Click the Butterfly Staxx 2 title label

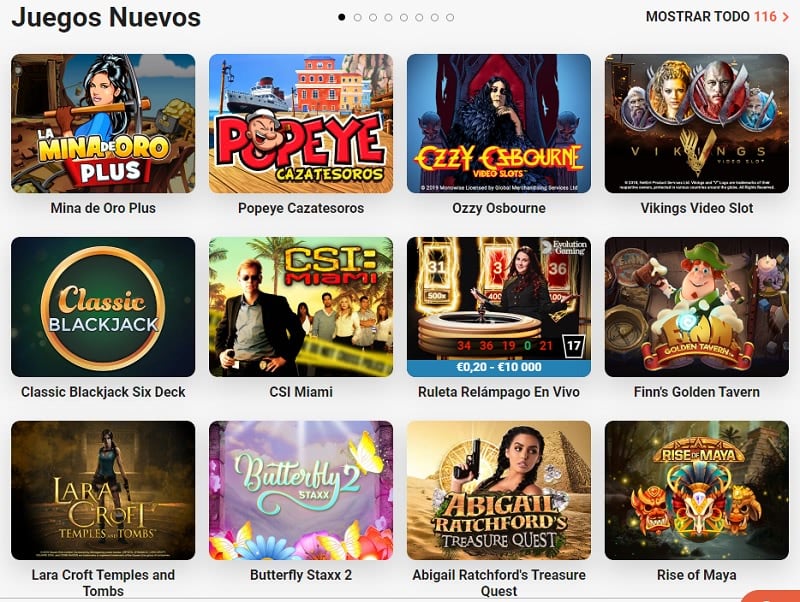click(x=301, y=575)
